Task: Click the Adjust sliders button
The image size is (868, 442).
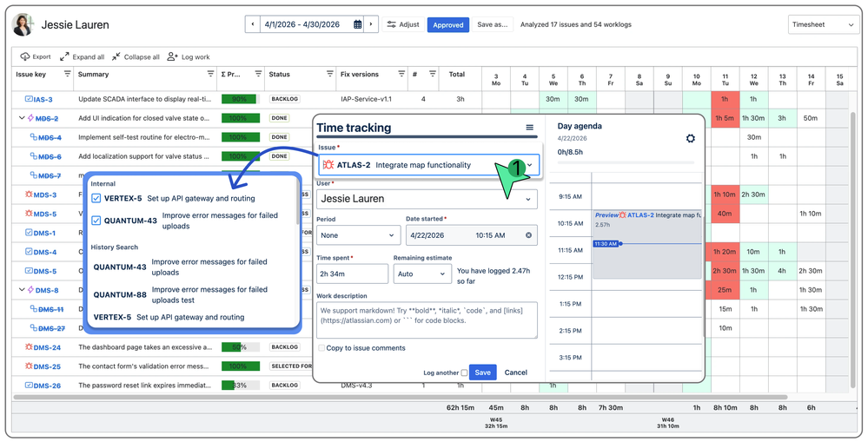Action: click(x=403, y=24)
